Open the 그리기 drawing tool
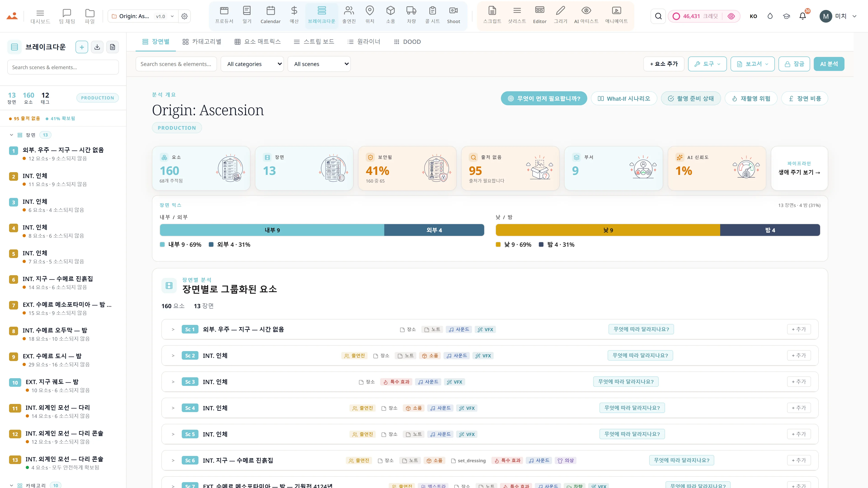Viewport: 868px width, 488px height. point(560,16)
